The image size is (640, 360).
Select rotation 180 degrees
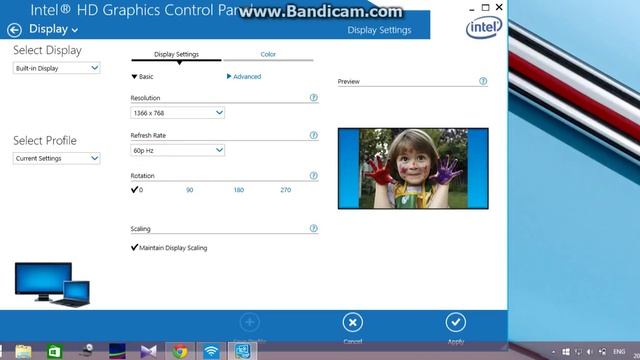pos(239,190)
